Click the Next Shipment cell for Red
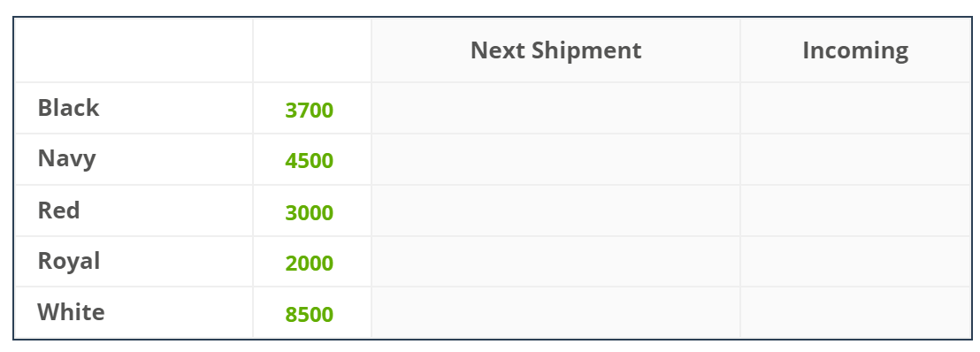 click(x=555, y=210)
